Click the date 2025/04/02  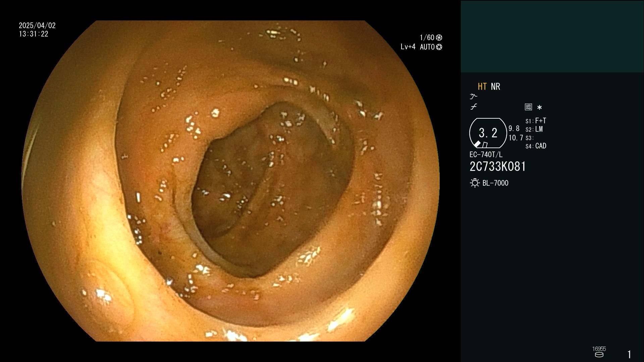37,25
